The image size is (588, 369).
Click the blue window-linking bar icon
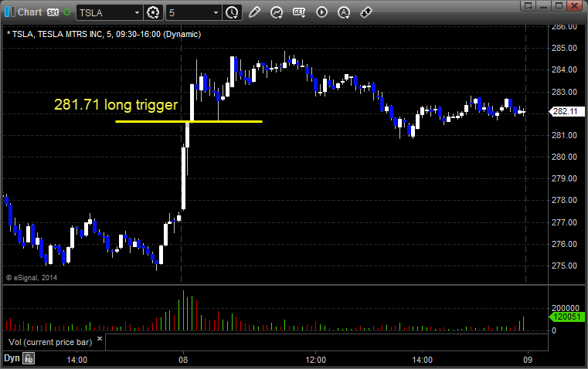point(10,12)
